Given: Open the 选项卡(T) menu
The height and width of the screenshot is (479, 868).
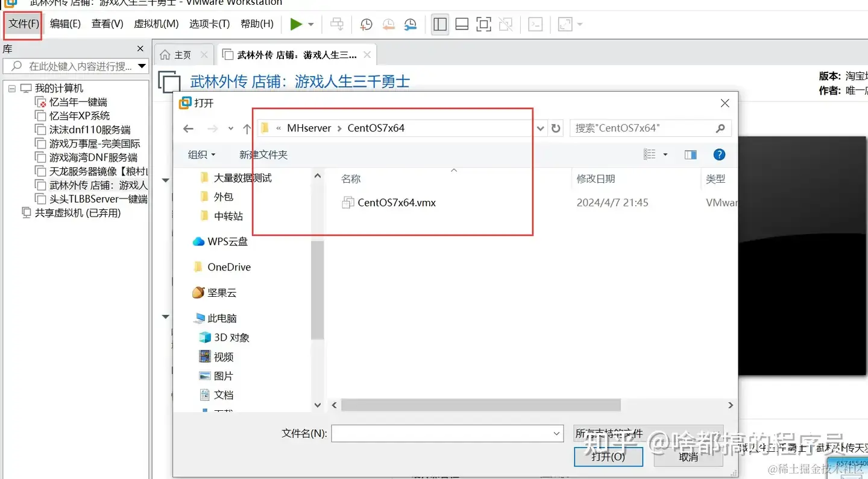Looking at the screenshot, I should pyautogui.click(x=209, y=24).
